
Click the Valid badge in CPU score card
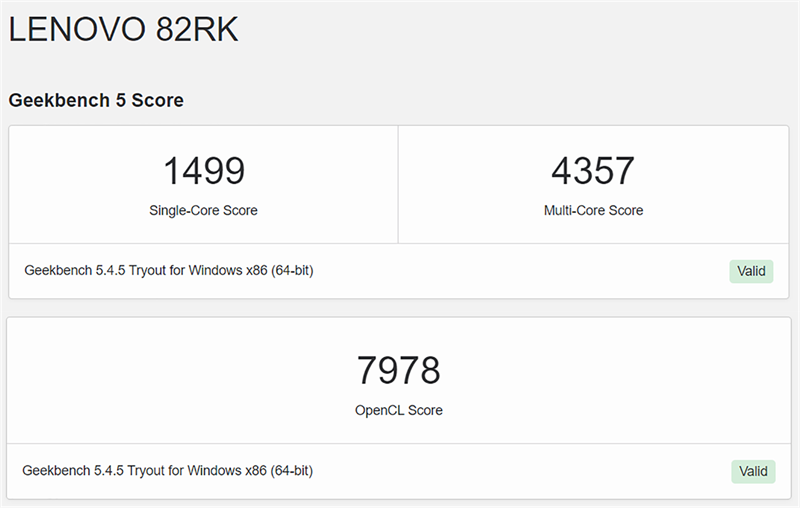(x=751, y=271)
